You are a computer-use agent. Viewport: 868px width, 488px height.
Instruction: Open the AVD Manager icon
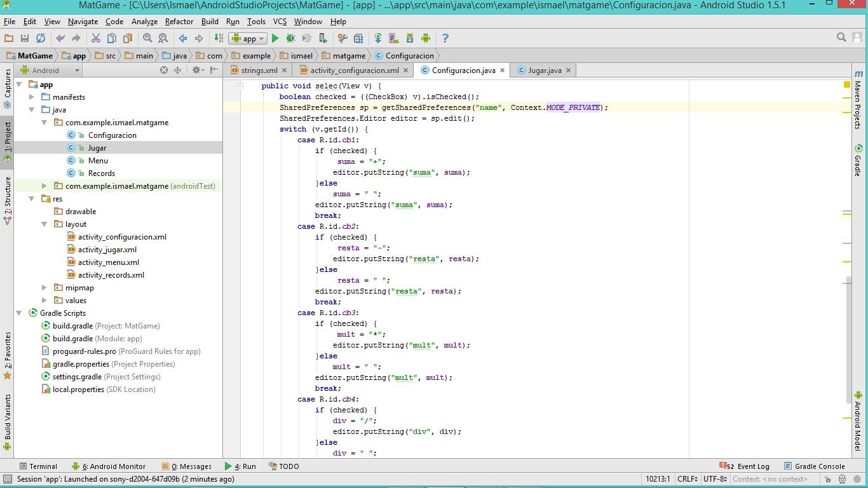[x=394, y=38]
